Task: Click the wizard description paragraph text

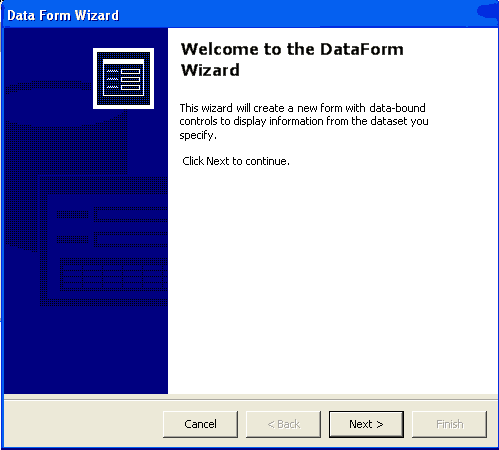Action: (x=304, y=121)
